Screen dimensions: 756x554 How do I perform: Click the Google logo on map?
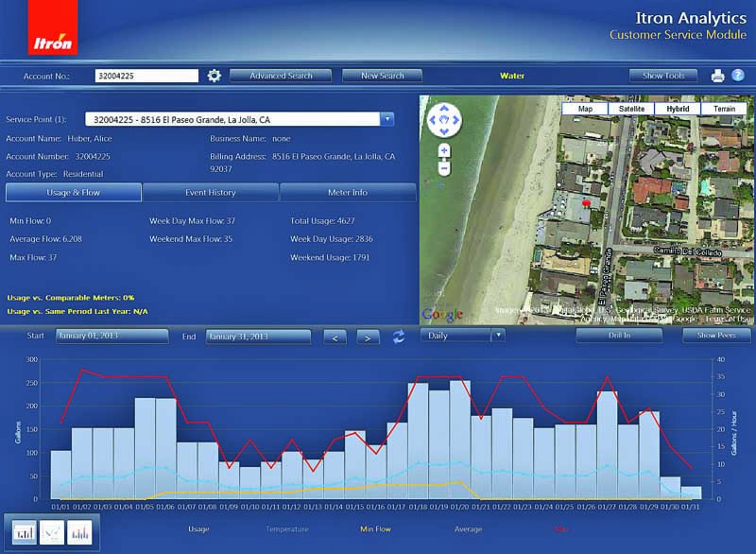[x=442, y=315]
